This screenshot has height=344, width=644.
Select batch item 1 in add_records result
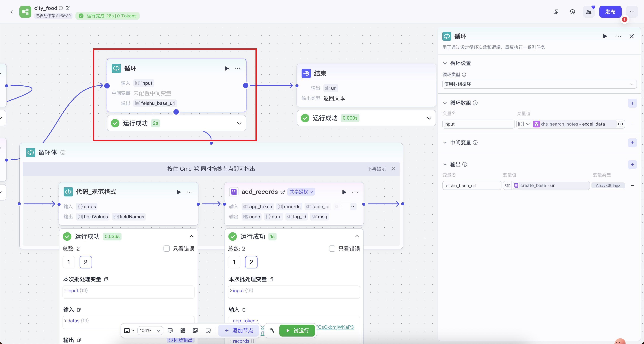[x=234, y=262]
